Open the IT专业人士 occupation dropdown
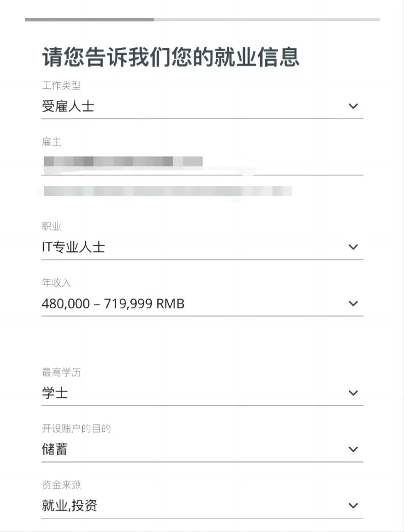 203,247
